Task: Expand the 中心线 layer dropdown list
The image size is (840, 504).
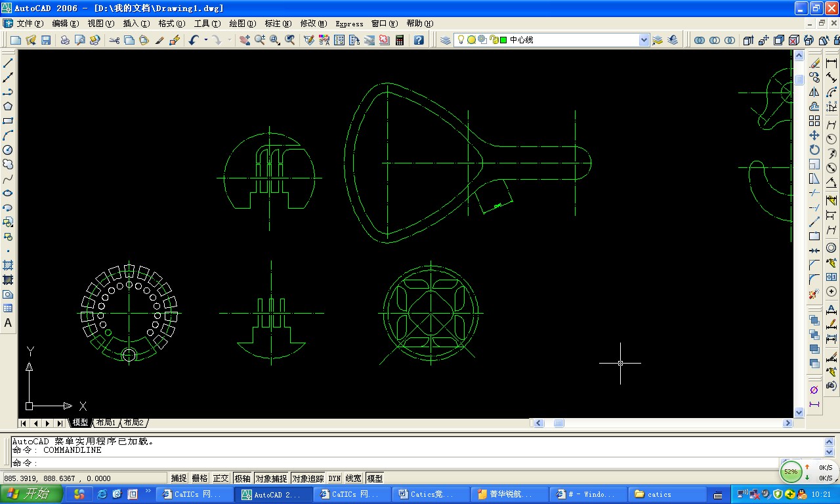Action: (x=644, y=40)
